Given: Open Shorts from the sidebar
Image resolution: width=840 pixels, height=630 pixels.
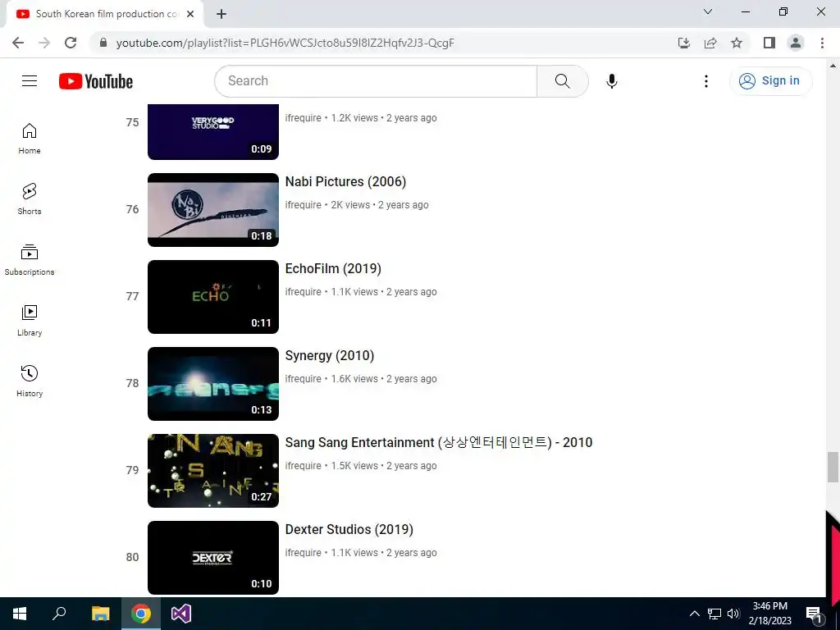Looking at the screenshot, I should [30, 199].
